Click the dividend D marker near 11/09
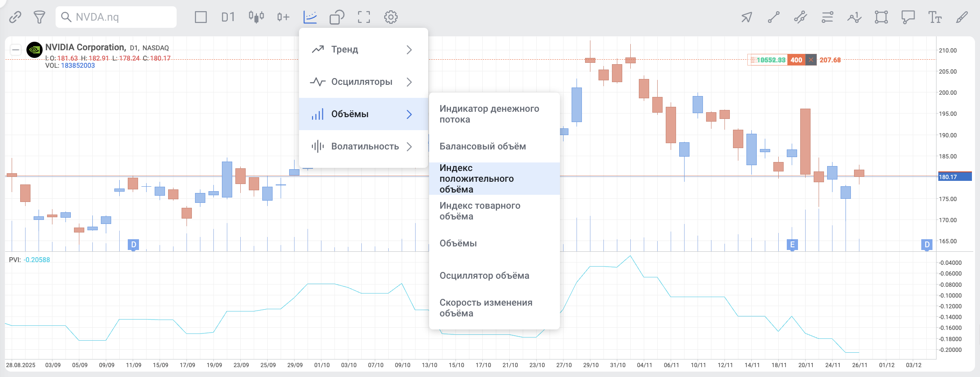 click(x=133, y=245)
